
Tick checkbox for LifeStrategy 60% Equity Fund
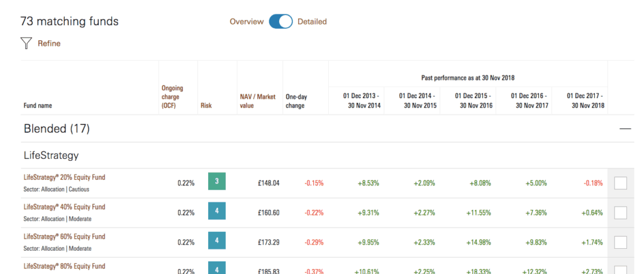click(x=621, y=242)
